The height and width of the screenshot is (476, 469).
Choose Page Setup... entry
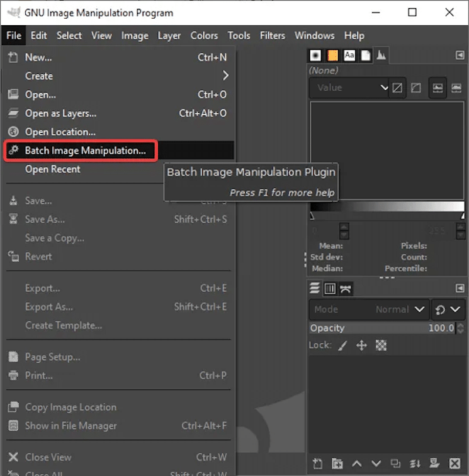[118, 357]
